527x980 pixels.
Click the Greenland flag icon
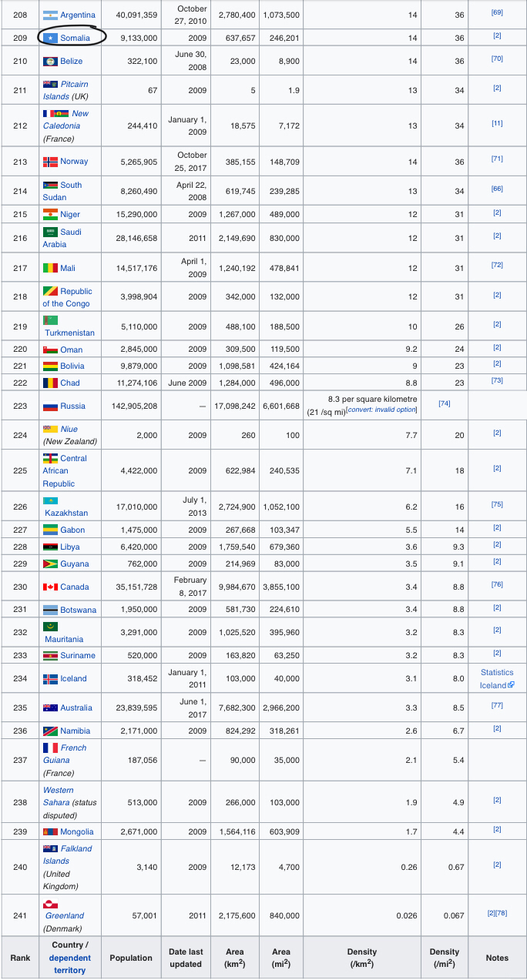coord(50,904)
